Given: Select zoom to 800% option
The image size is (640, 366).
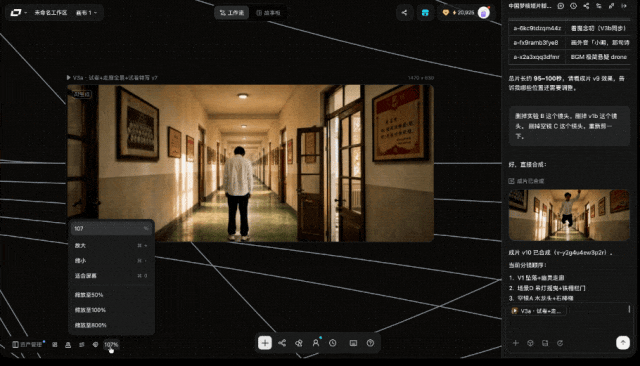Looking at the screenshot, I should (x=111, y=325).
